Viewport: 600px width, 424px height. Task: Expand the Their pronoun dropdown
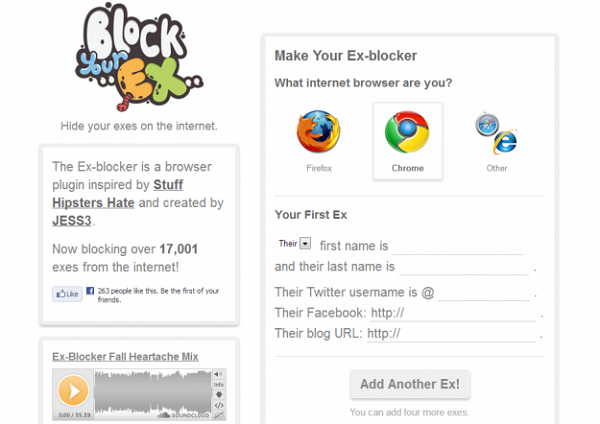tap(305, 243)
